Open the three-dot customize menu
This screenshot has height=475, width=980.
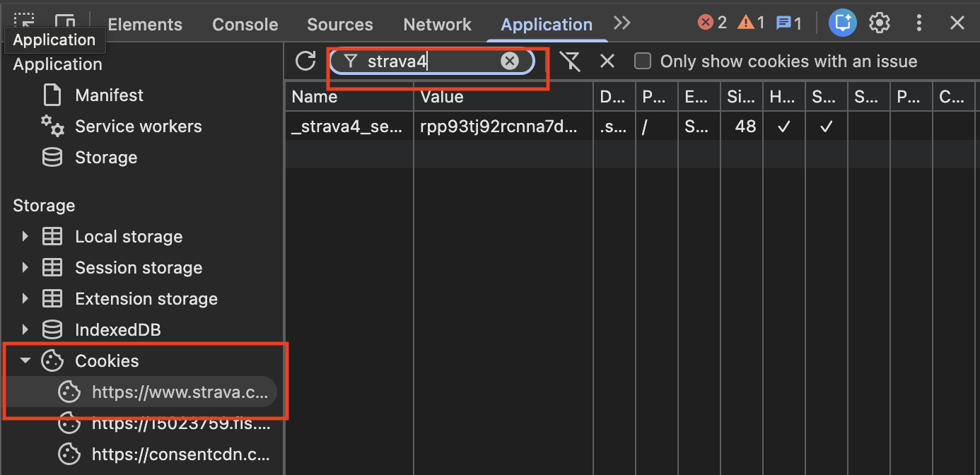(919, 23)
